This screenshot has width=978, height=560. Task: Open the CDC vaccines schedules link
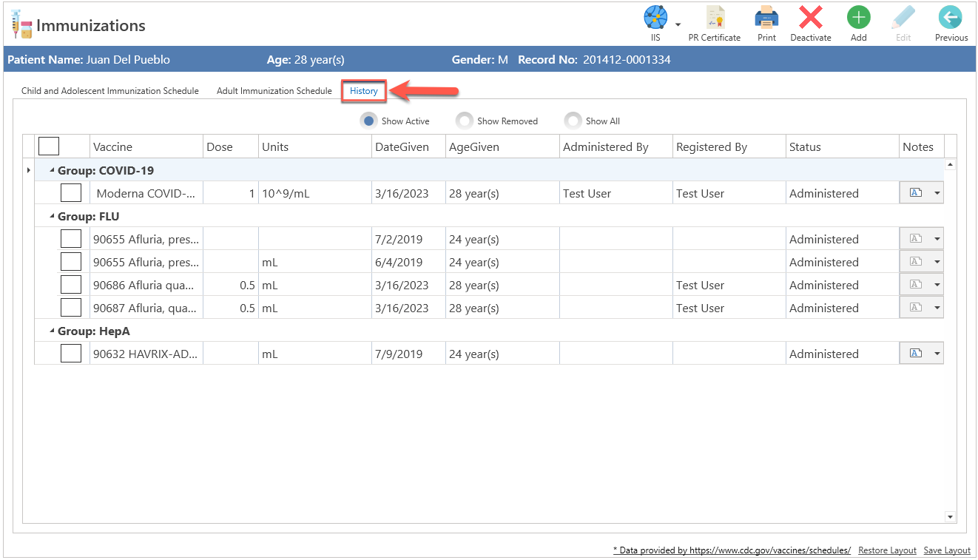click(732, 550)
